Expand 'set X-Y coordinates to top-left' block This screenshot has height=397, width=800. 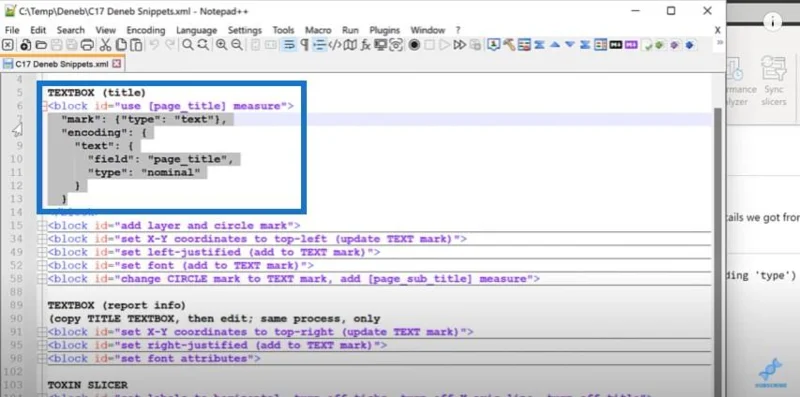point(43,239)
